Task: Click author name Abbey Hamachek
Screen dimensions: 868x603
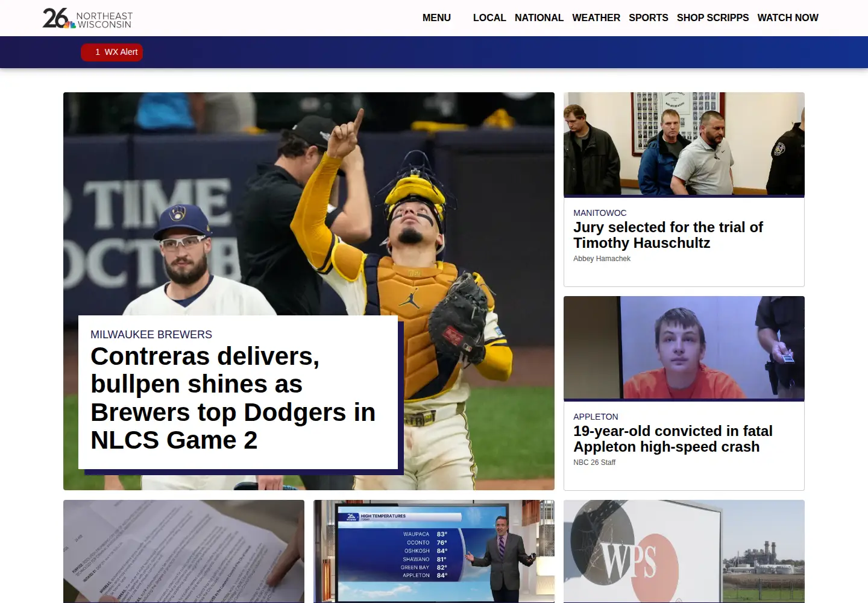Action: point(602,259)
